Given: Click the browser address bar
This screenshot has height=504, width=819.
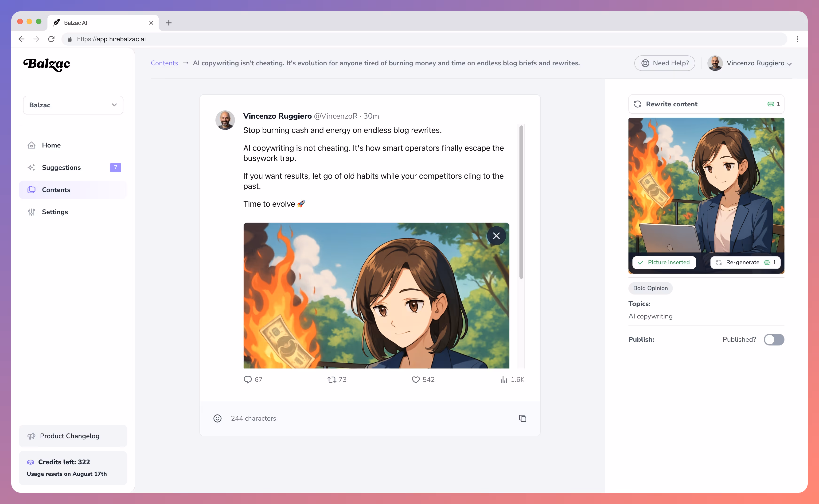Looking at the screenshot, I should pos(424,39).
